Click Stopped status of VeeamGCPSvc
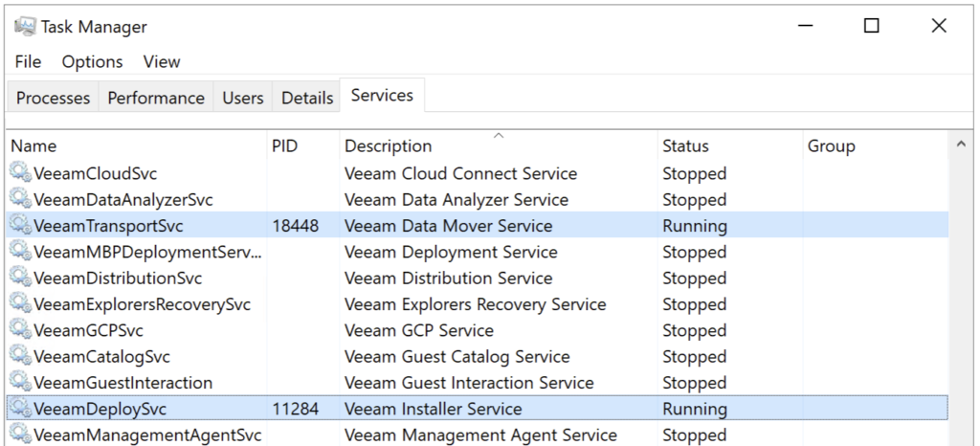This screenshot has width=980, height=446. click(695, 331)
